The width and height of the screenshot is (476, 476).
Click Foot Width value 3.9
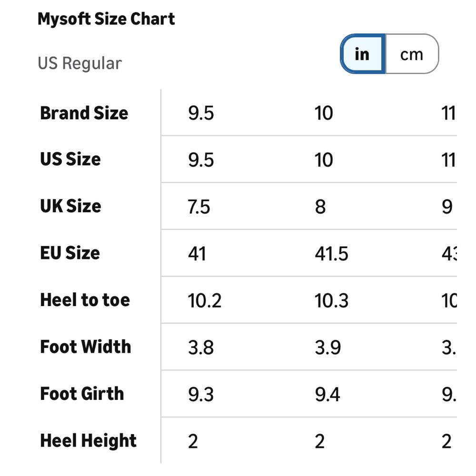pyautogui.click(x=328, y=347)
